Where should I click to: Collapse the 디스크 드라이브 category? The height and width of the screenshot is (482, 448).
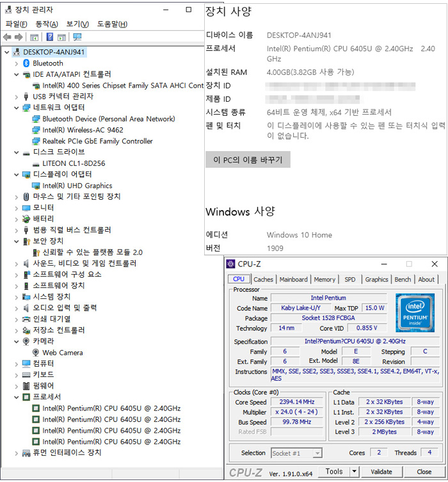tap(17, 152)
